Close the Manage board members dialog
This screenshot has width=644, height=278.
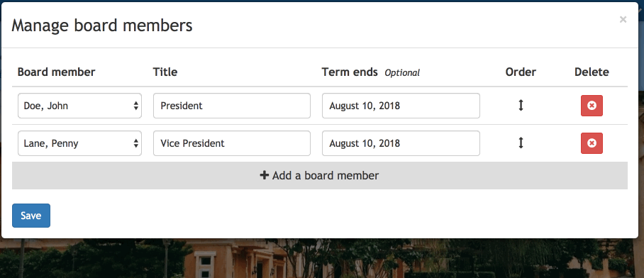pyautogui.click(x=623, y=19)
